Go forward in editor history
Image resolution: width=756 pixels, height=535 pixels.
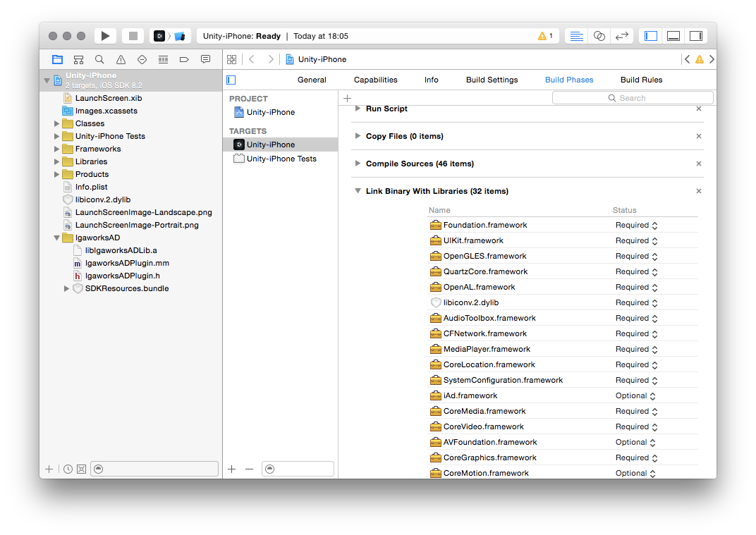271,59
